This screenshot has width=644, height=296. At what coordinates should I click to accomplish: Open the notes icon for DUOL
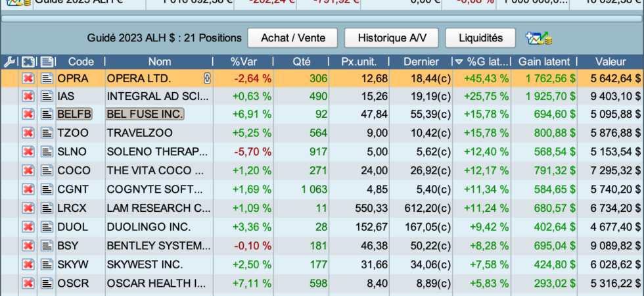[x=47, y=226]
